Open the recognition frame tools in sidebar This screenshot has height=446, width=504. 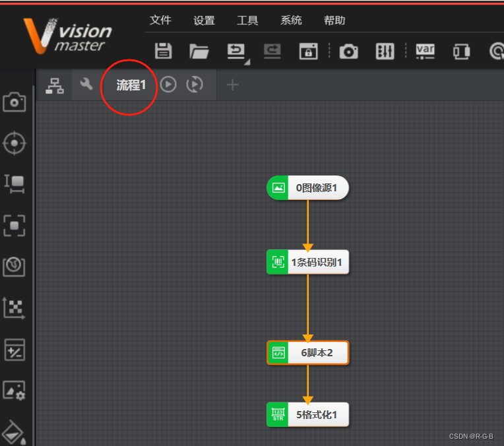click(14, 226)
